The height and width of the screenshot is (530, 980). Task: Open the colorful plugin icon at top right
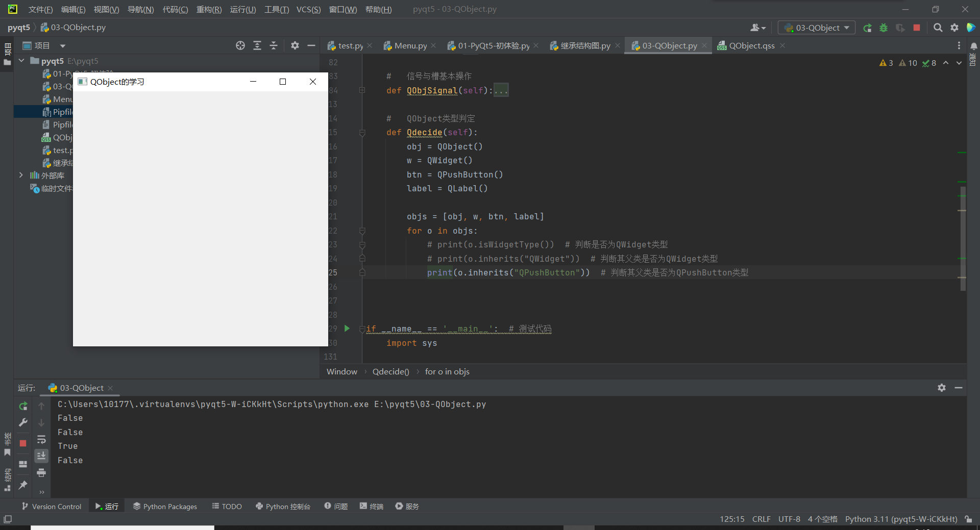(x=971, y=28)
